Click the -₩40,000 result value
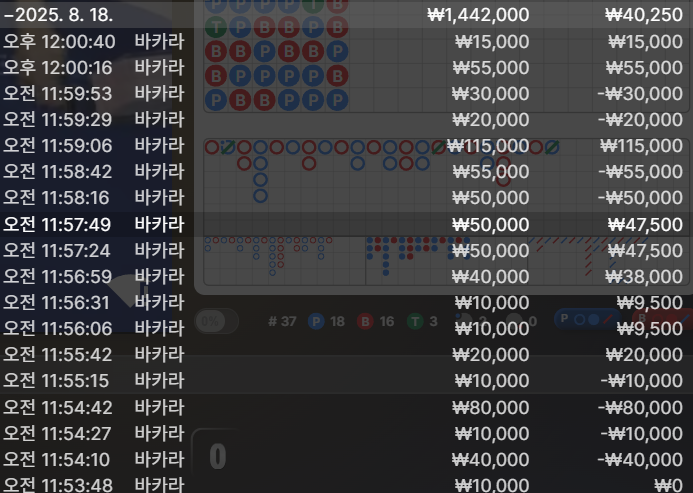 [x=640, y=460]
